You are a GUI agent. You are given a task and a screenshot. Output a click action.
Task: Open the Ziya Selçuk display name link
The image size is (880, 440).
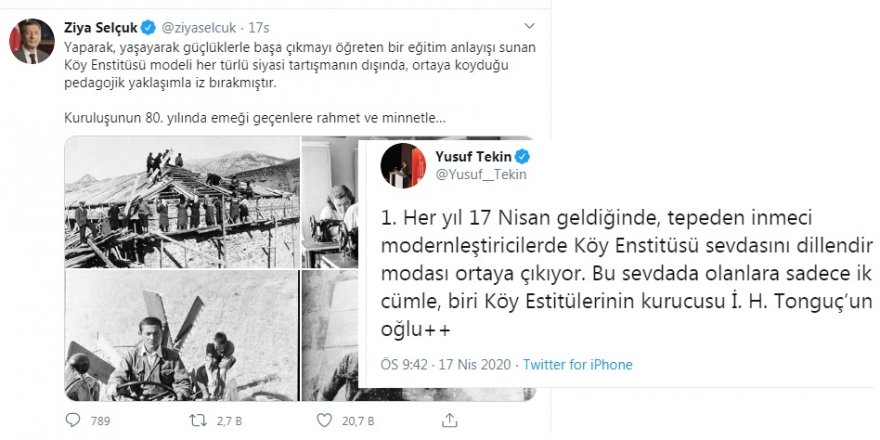[x=100, y=26]
